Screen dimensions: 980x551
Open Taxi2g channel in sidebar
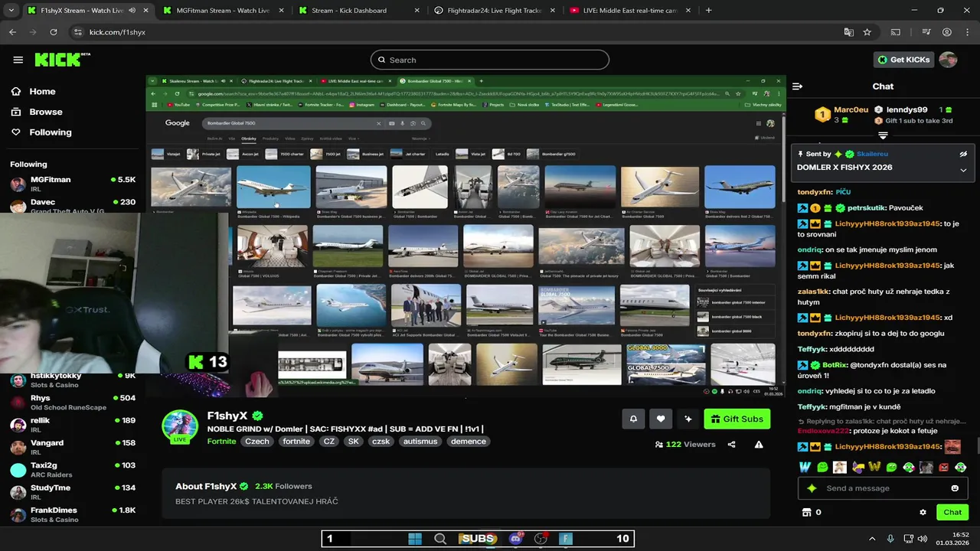tap(73, 470)
